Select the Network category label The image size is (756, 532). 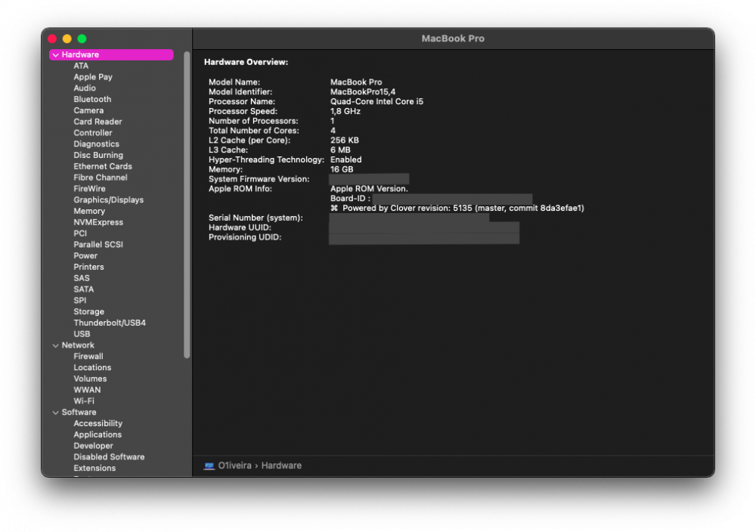pyautogui.click(x=78, y=345)
